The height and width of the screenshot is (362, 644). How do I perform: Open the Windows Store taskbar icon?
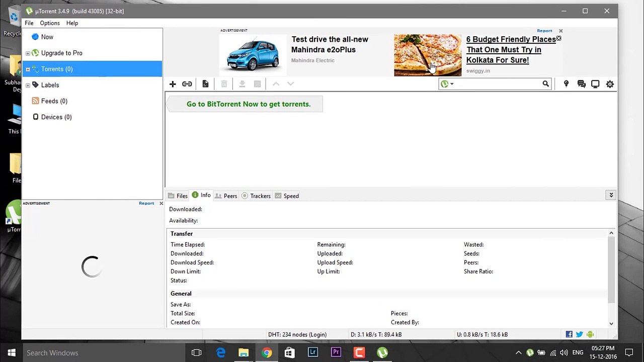pyautogui.click(x=290, y=352)
